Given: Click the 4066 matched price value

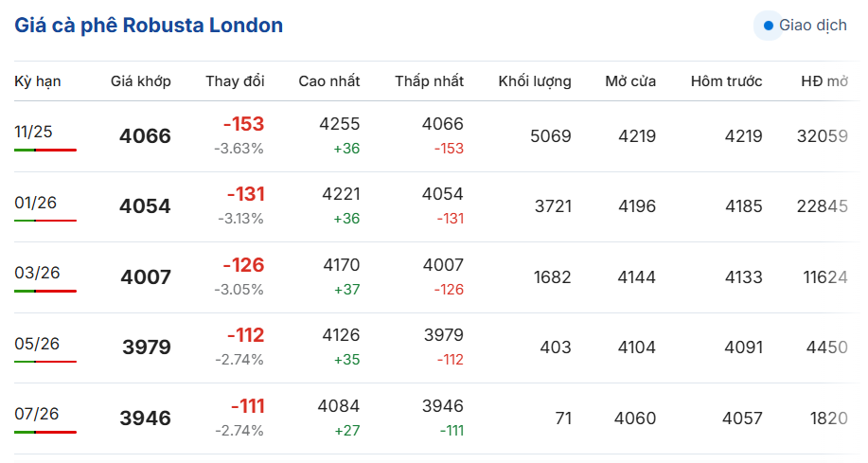Looking at the screenshot, I should (145, 136).
